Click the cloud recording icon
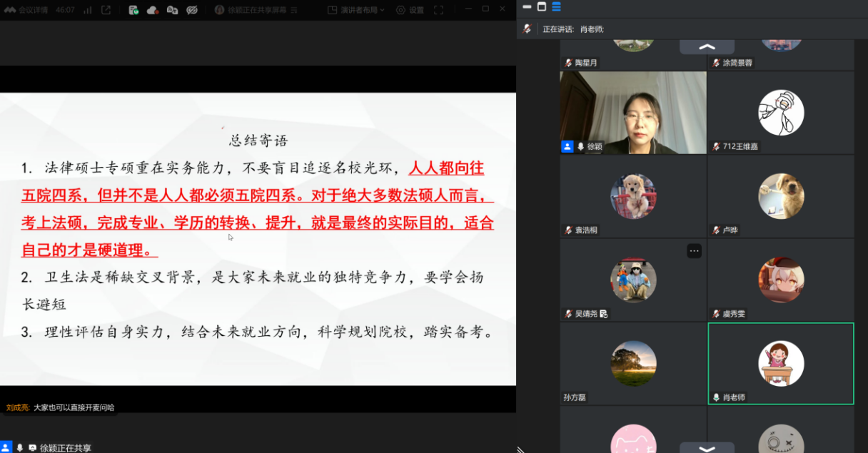The width and height of the screenshot is (868, 453). click(x=153, y=10)
